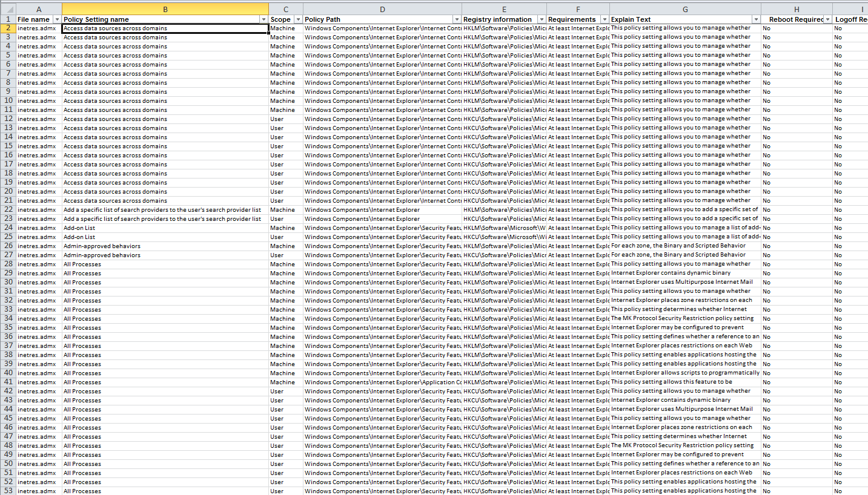This screenshot has width=868, height=495.
Task: Select 'inetres.admx' cell in row 53
Action: coord(39,491)
